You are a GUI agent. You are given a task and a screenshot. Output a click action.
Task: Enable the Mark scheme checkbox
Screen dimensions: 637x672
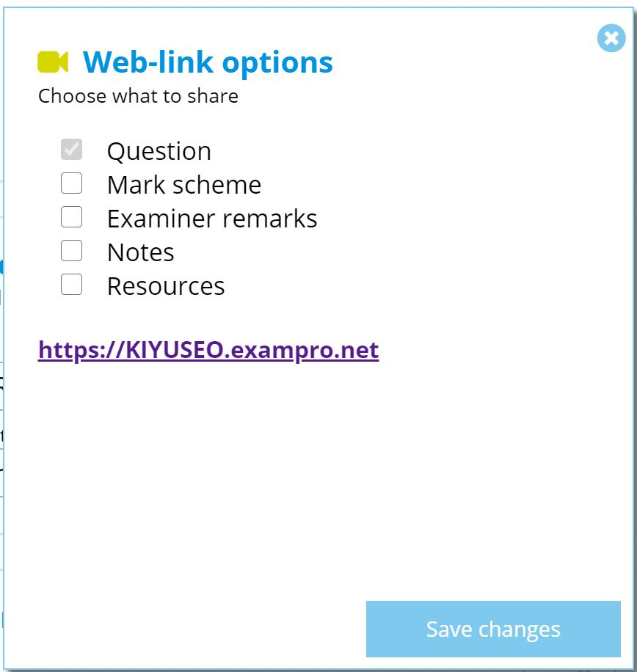pos(71,183)
